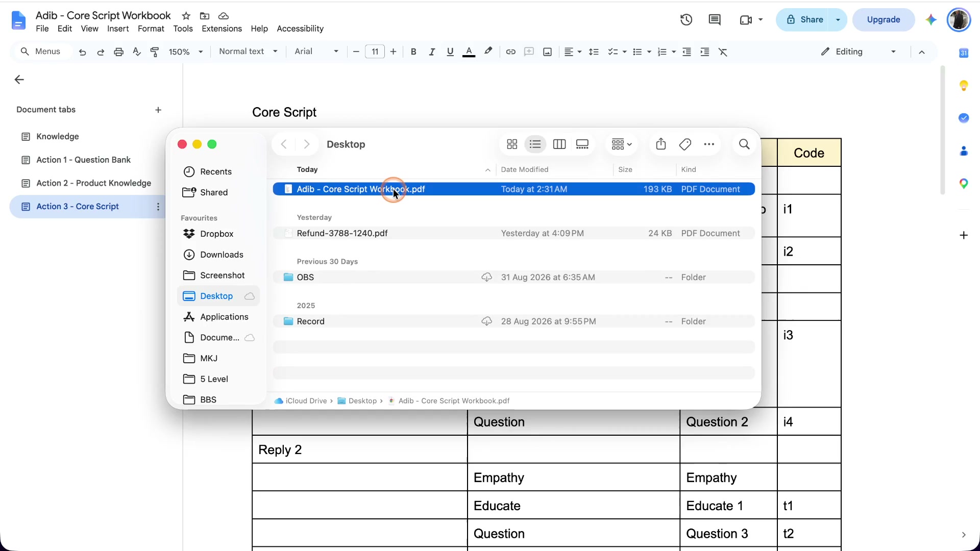
Task: Click the Gemini sparkle icon
Action: [x=931, y=20]
